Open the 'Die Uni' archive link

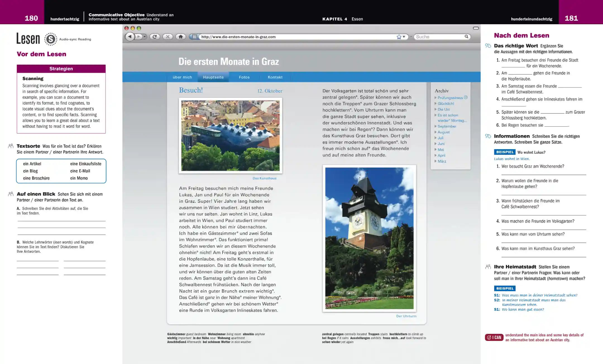pos(444,109)
